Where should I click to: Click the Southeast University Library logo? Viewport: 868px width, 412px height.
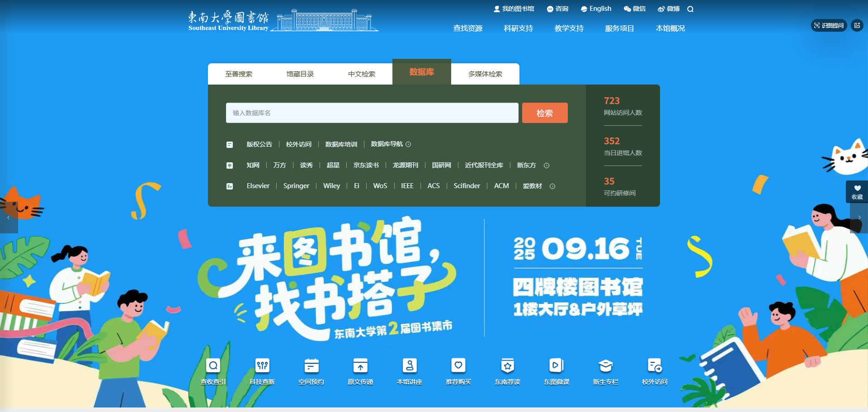point(283,20)
